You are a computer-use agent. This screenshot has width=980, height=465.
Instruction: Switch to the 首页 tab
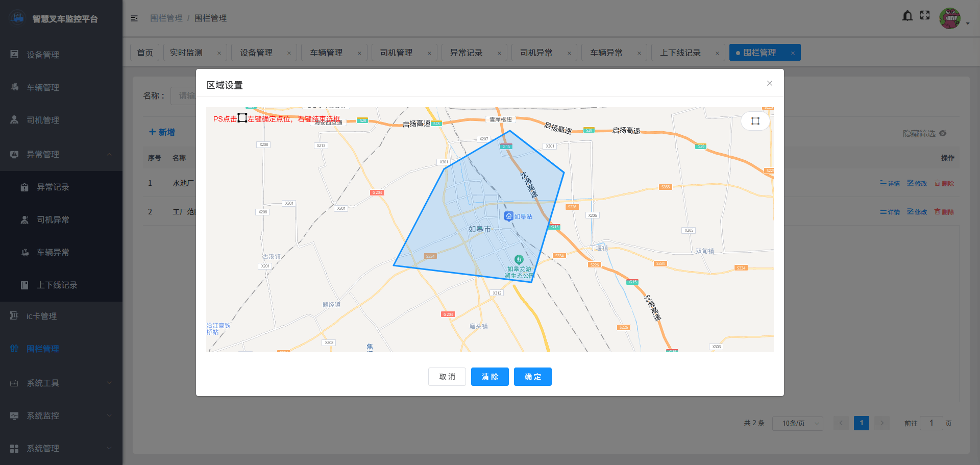coord(144,52)
